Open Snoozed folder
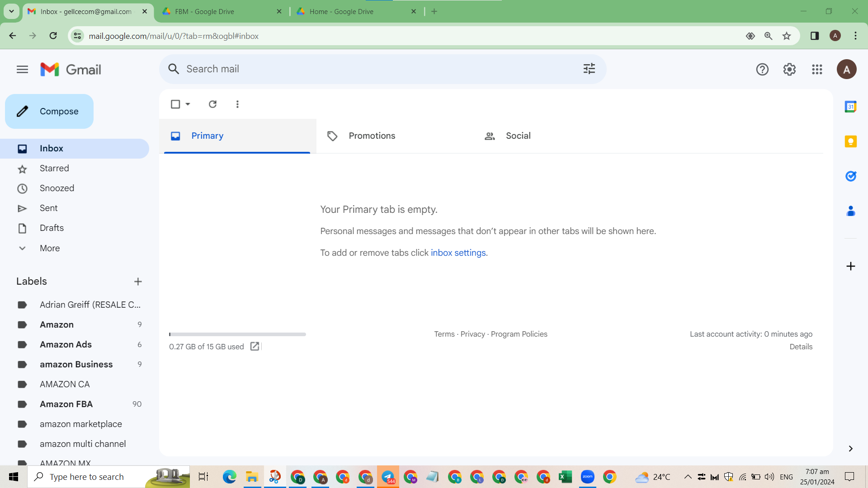The width and height of the screenshot is (868, 488). (75, 188)
